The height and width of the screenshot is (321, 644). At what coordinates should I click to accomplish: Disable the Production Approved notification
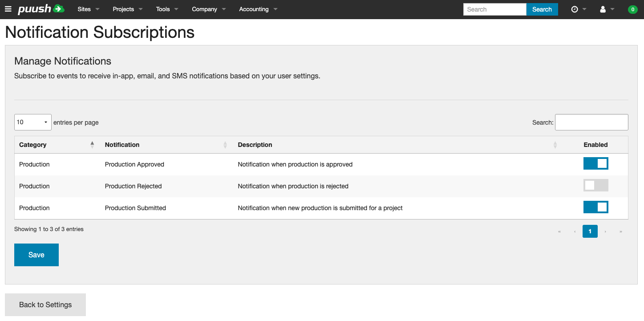pyautogui.click(x=595, y=163)
